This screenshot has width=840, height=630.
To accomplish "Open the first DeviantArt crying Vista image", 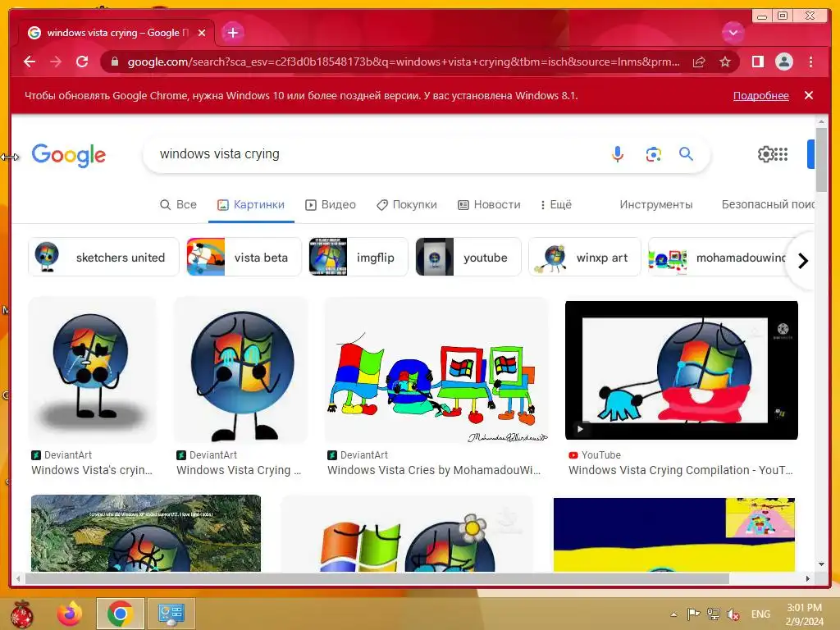I will [92, 370].
